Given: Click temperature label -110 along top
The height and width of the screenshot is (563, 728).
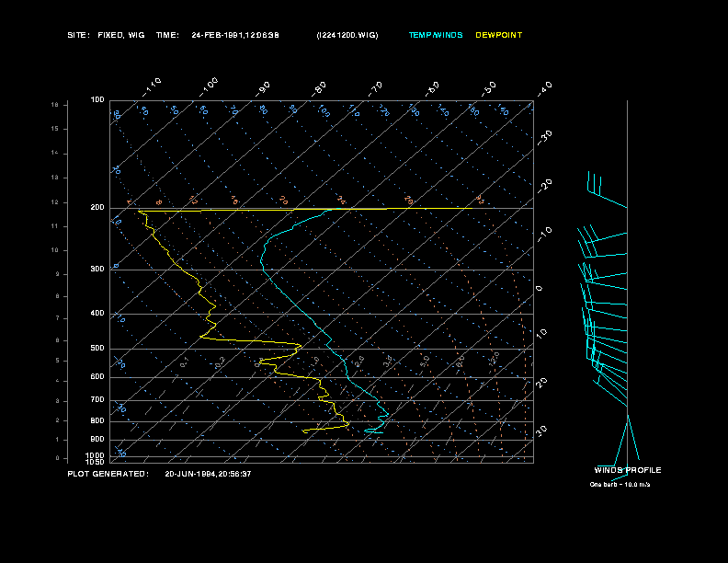Looking at the screenshot, I should coord(152,87).
